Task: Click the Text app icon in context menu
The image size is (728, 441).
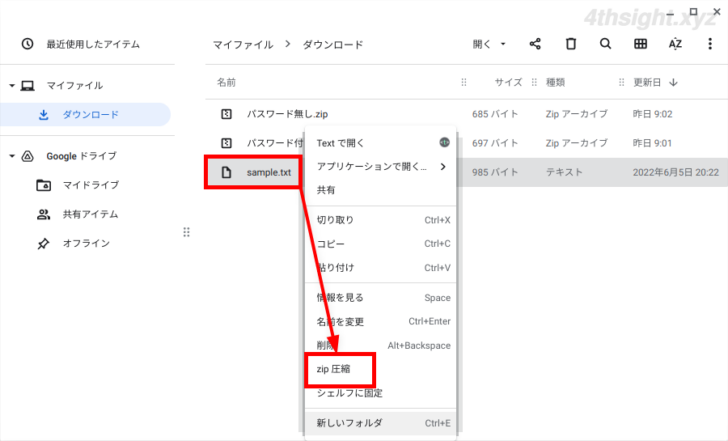Action: click(x=444, y=143)
